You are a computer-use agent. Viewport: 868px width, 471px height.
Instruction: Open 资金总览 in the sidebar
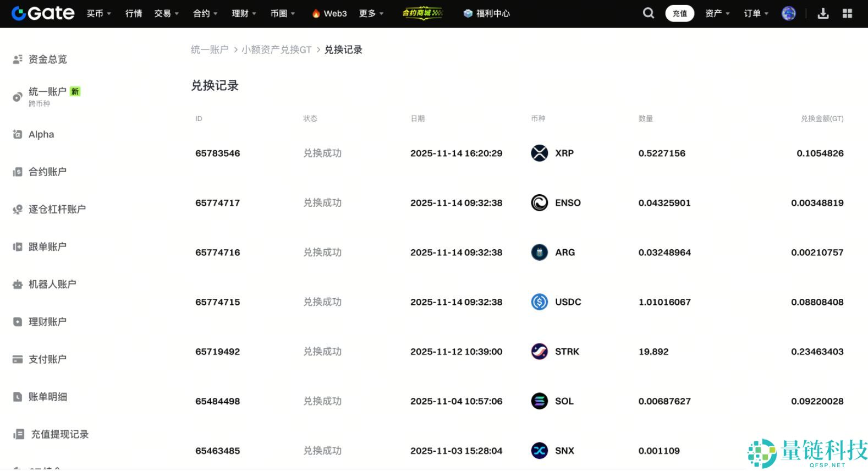[x=48, y=59]
